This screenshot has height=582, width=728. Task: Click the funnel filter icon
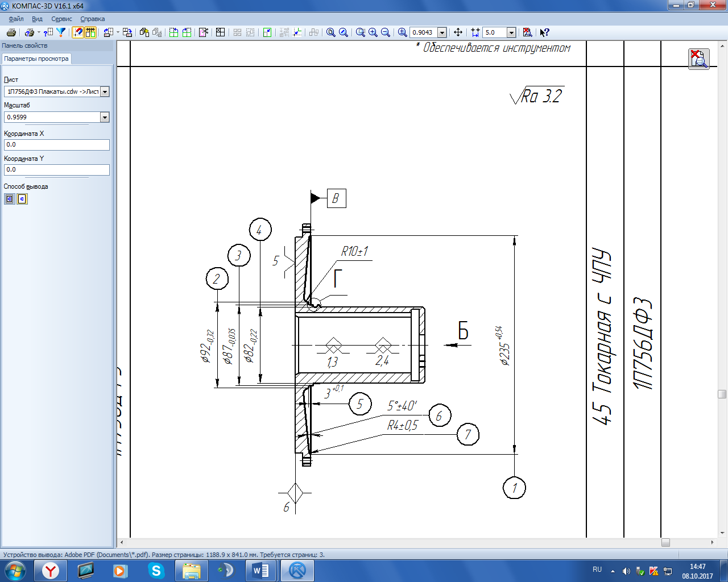click(x=61, y=32)
